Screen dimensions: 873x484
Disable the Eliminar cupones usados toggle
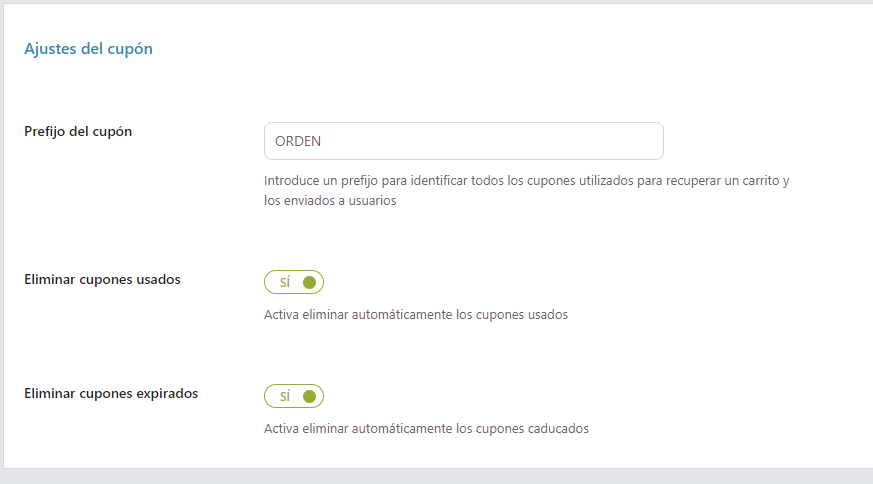coord(294,283)
